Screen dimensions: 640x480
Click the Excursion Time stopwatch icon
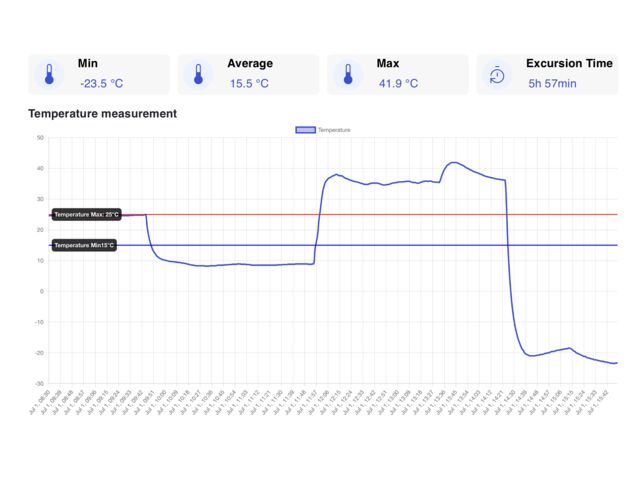coord(497,75)
